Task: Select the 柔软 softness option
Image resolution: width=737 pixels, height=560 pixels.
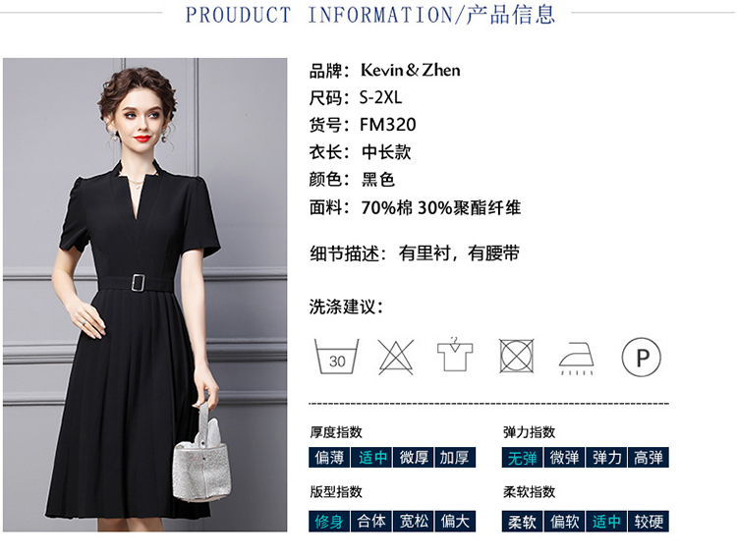Action: pos(522,521)
